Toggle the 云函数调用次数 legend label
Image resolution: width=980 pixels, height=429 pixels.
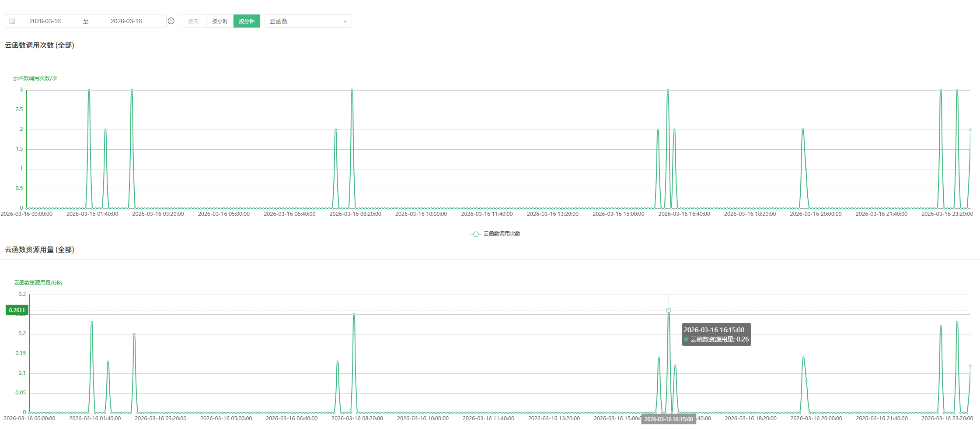tap(502, 234)
